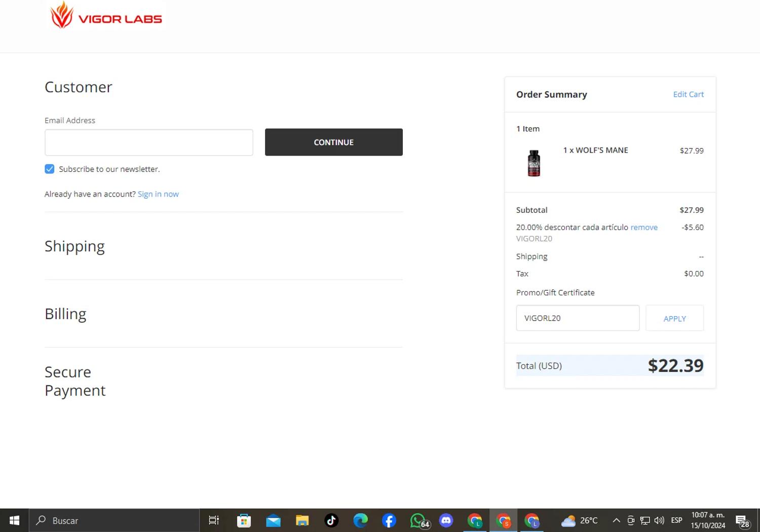Open the Edit Cart link

click(688, 94)
